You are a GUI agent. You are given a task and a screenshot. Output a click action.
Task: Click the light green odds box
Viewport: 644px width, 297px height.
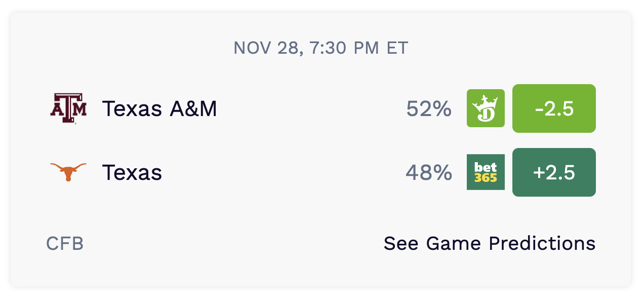(x=554, y=108)
